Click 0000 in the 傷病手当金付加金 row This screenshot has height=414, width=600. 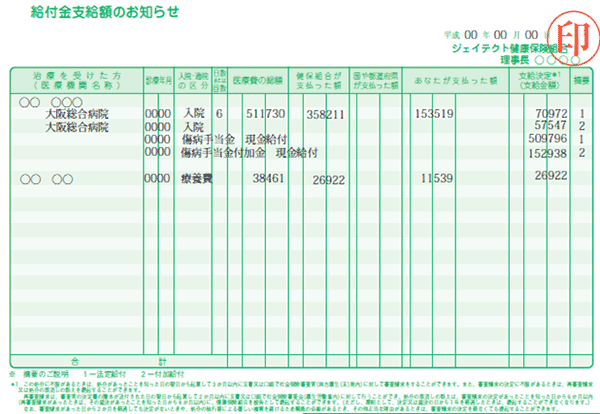tap(158, 152)
